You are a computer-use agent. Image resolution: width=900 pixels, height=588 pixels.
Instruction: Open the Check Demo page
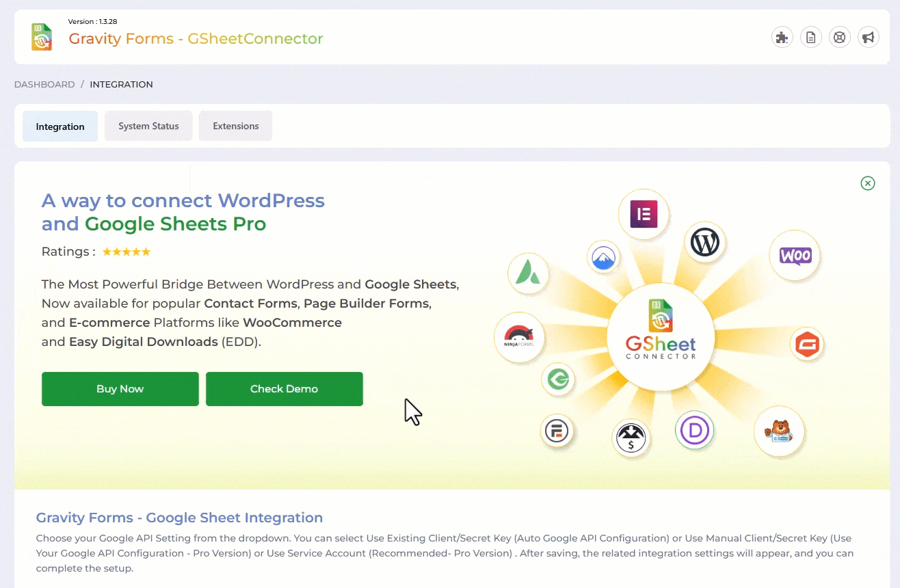coord(284,388)
